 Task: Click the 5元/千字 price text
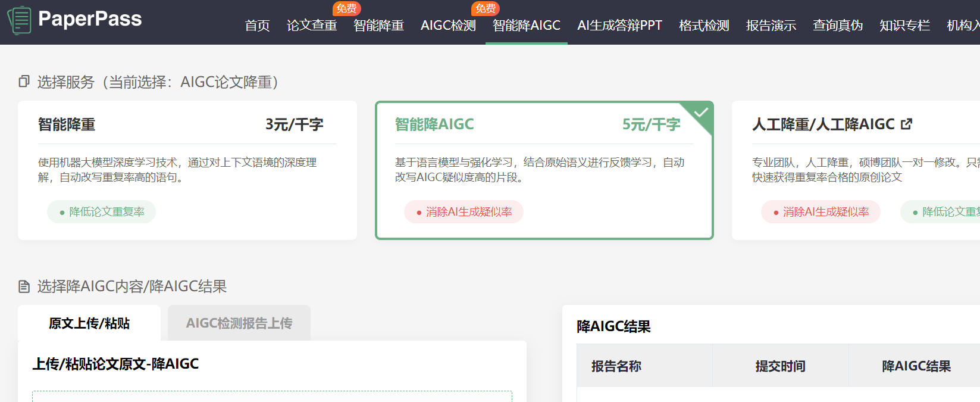652,124
